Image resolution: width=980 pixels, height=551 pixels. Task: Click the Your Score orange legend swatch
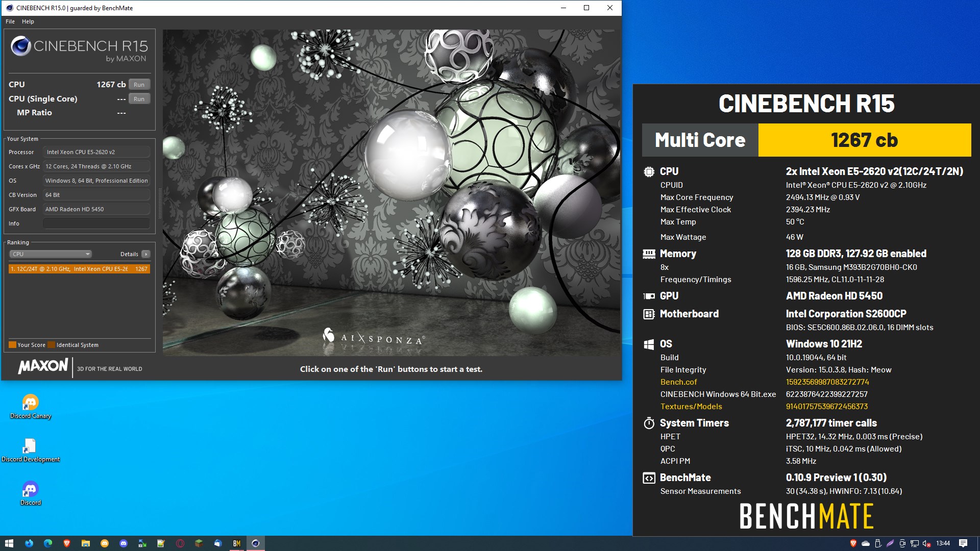pos(13,345)
